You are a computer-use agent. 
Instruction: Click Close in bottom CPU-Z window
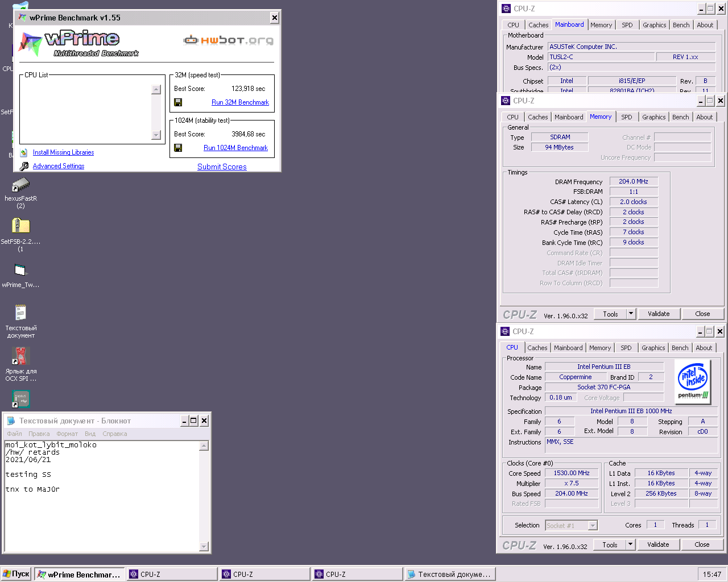[702, 544]
